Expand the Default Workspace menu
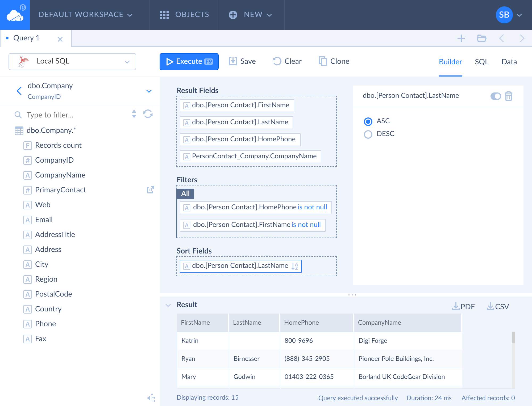The height and width of the screenshot is (406, 532). 85,15
